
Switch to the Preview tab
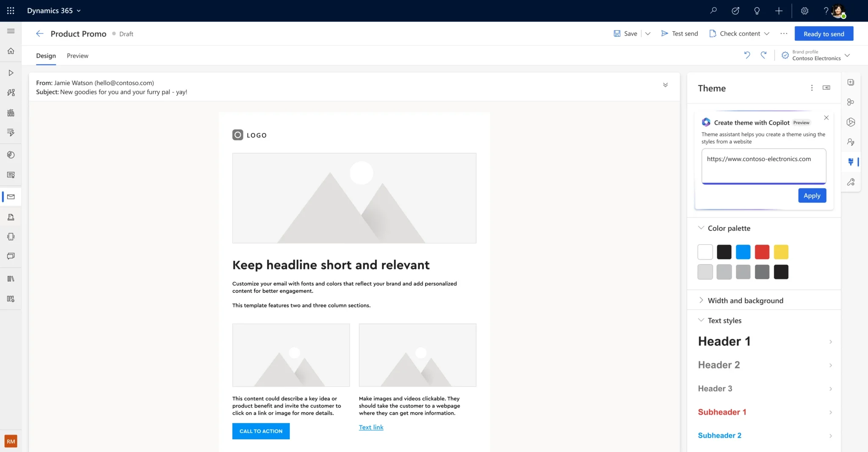[78, 56]
